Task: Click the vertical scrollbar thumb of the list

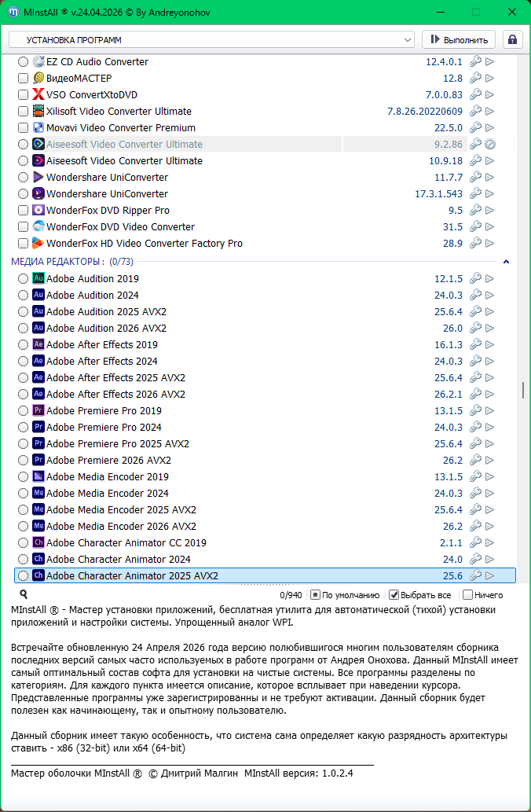Action: pos(522,390)
